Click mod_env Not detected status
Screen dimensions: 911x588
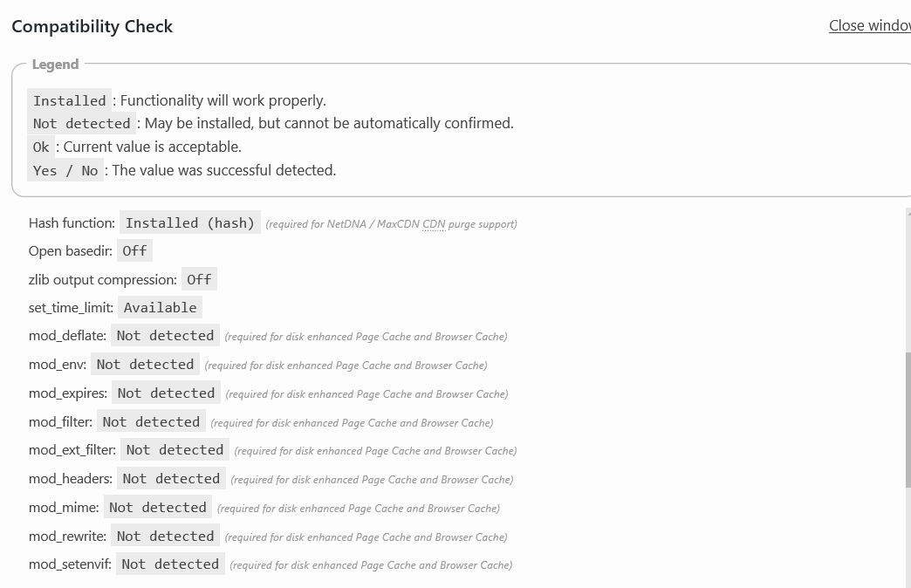[x=145, y=365]
